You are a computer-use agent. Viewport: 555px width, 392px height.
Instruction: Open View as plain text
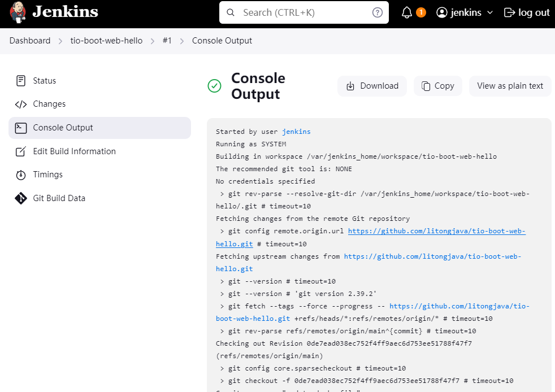(510, 86)
